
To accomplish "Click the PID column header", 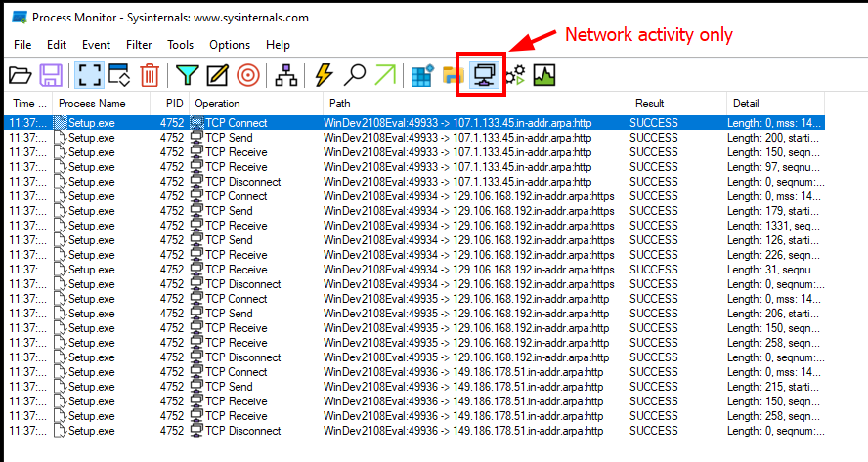I will tap(170, 104).
